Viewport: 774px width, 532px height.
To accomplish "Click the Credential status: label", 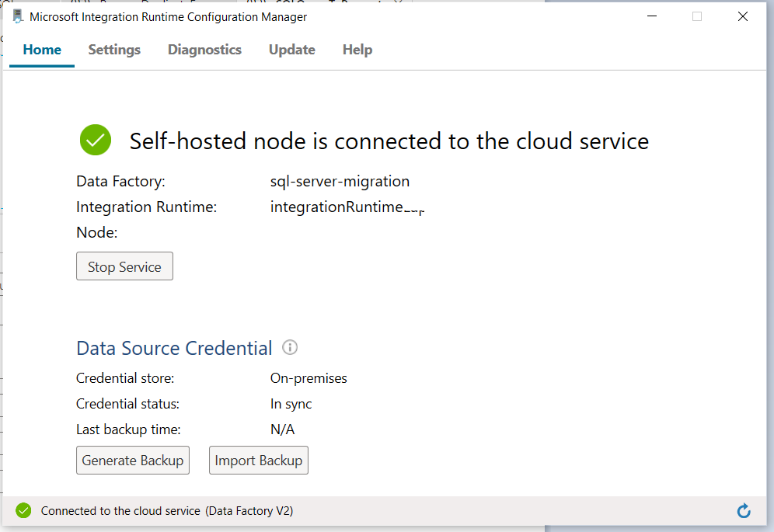I will (128, 404).
